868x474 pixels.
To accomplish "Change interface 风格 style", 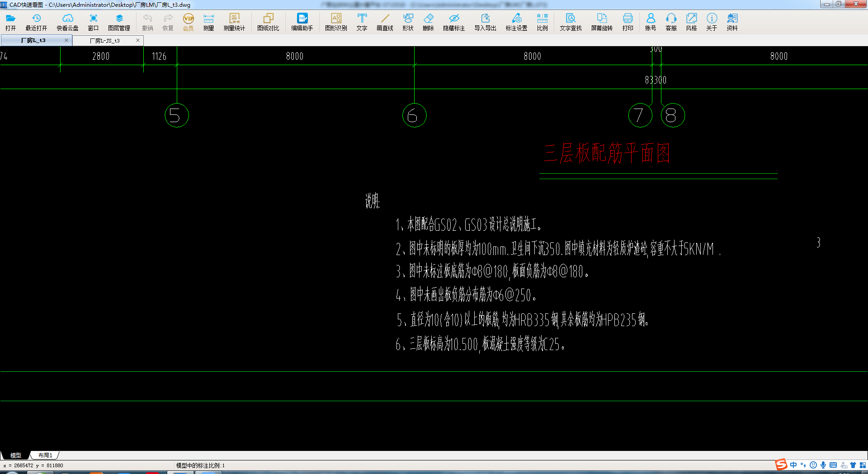I will click(691, 22).
